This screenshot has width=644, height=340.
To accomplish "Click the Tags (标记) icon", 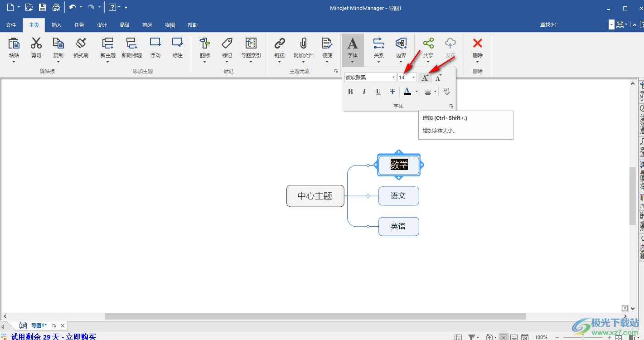I will click(227, 43).
